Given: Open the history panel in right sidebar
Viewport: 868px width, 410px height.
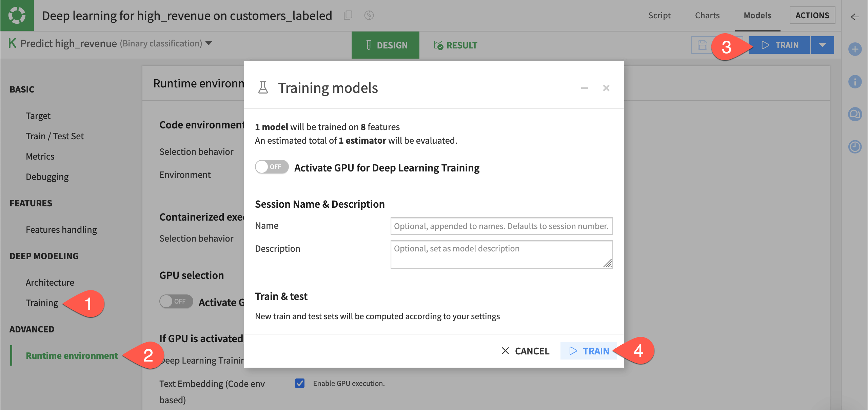Looking at the screenshot, I should click(855, 147).
